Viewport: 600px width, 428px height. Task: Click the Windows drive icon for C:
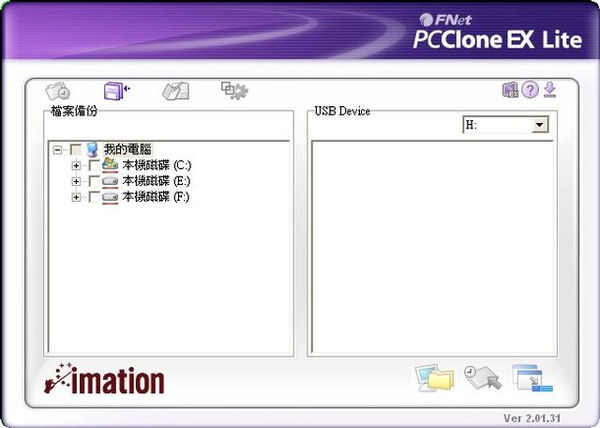(110, 165)
